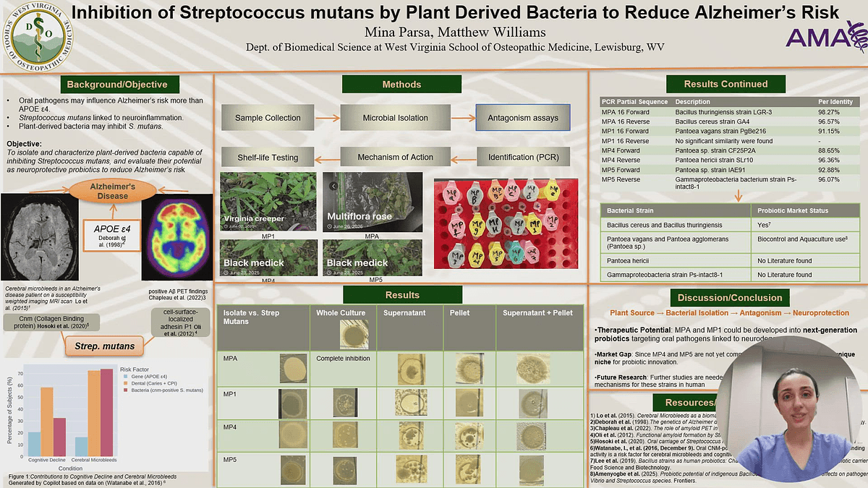Click the left arrow on the Multiflora rose photo

tap(333, 186)
